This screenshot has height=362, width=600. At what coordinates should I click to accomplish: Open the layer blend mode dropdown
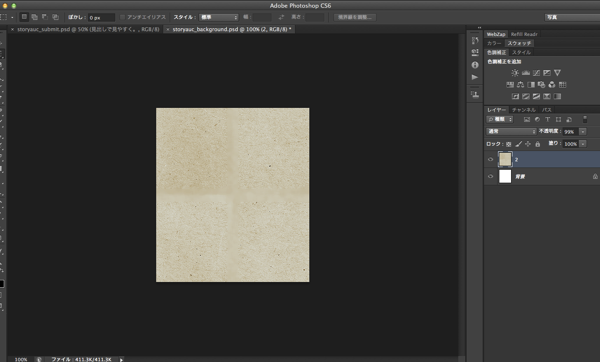click(511, 131)
